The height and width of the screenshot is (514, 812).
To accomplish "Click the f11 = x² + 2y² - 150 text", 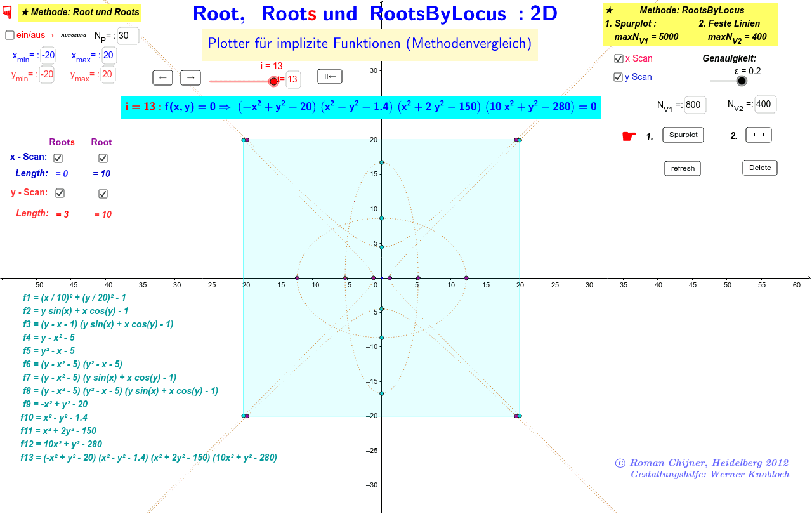I will coord(58,431).
